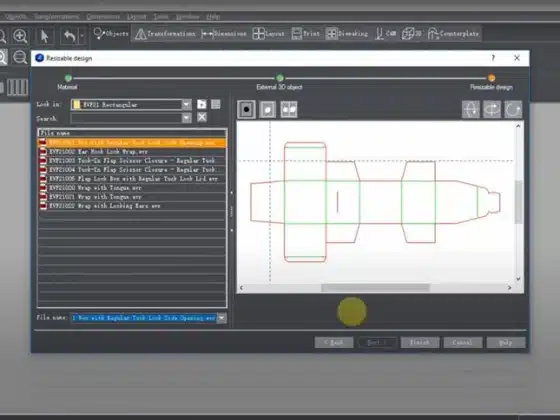This screenshot has height=420, width=560.
Task: Click the zoom out magnifier icon
Action: (20, 57)
